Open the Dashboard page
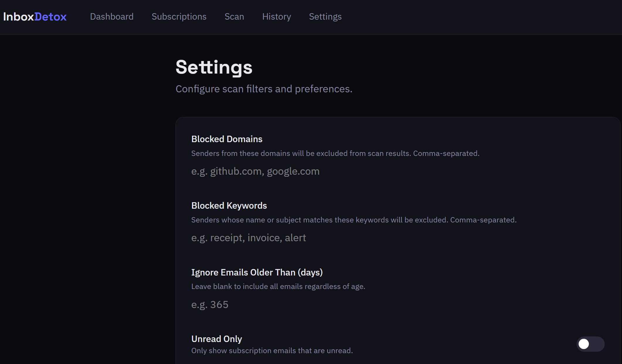The height and width of the screenshot is (364, 622). coord(112,17)
